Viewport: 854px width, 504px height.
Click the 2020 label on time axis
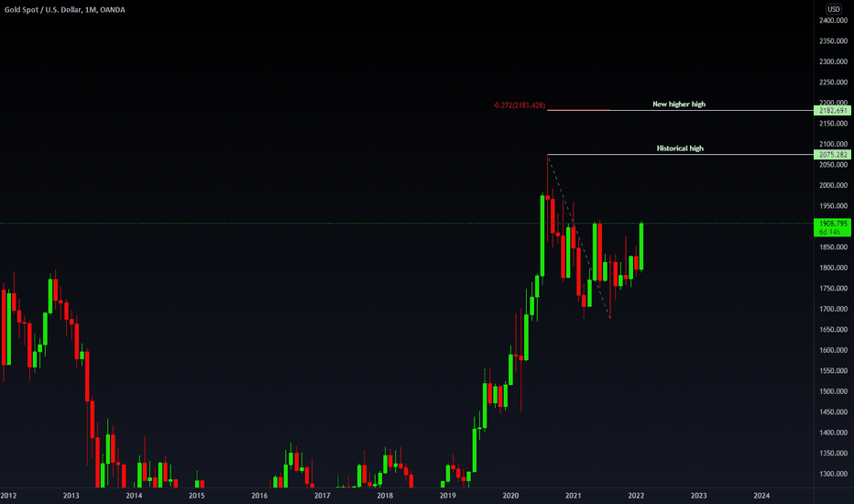coord(510,495)
